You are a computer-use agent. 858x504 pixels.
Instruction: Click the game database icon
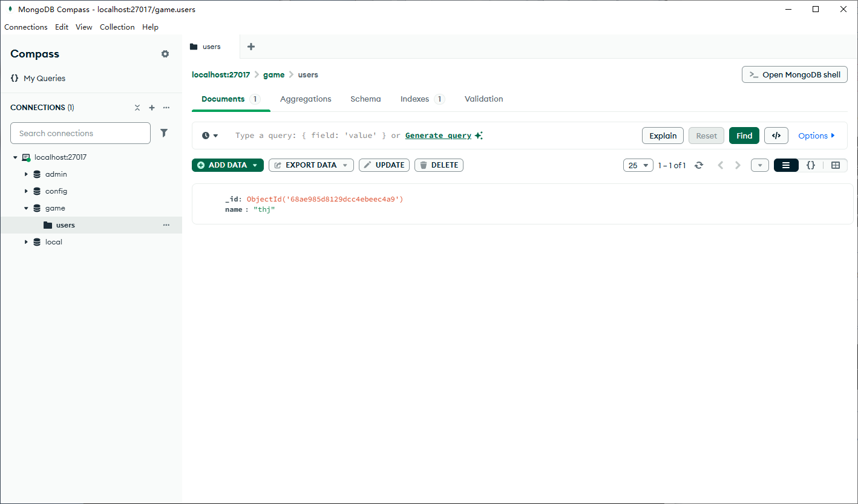pos(37,208)
